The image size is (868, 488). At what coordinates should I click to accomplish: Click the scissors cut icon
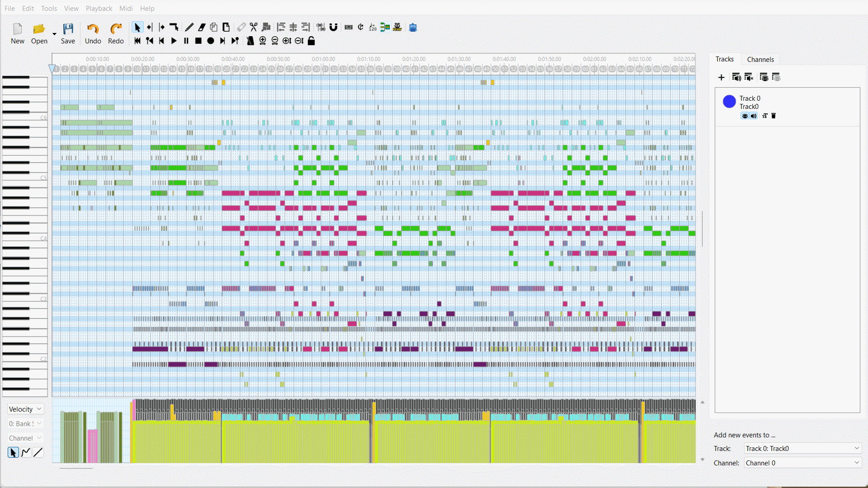click(254, 28)
